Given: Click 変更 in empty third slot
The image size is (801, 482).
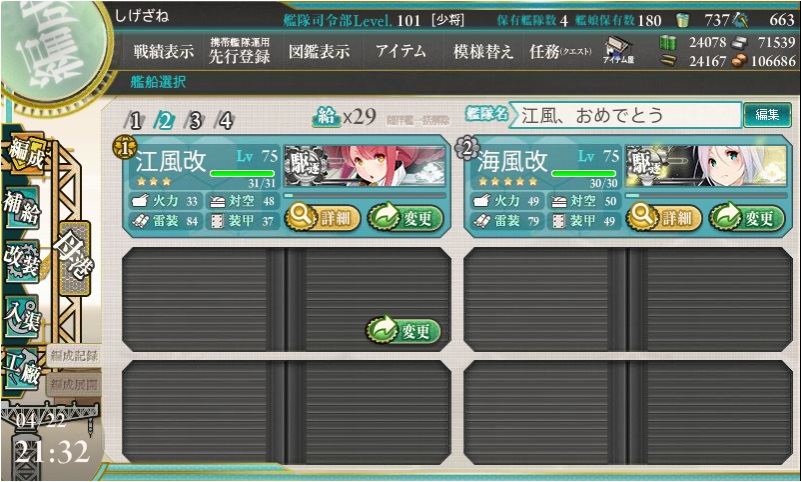Looking at the screenshot, I should coord(403,331).
